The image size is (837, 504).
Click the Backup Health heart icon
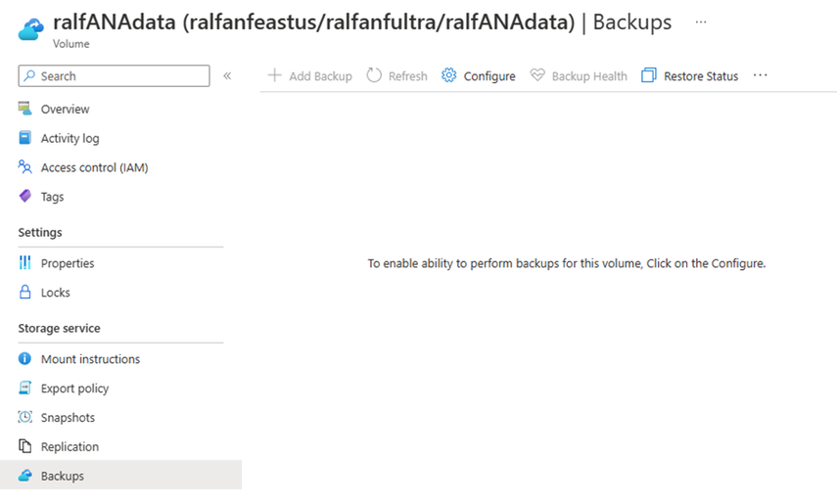[x=537, y=75]
